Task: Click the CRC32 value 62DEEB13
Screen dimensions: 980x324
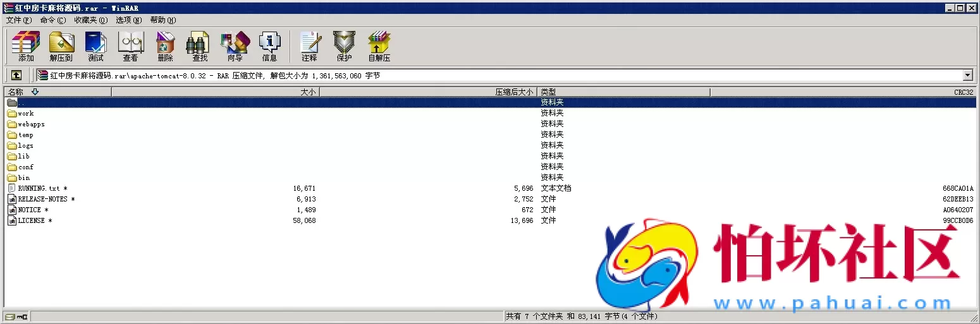Action: coord(958,200)
